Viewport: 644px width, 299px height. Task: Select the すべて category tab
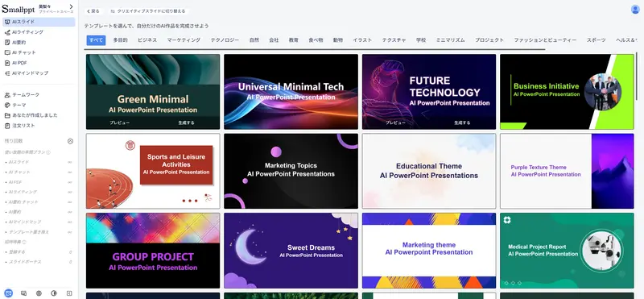[96, 40]
